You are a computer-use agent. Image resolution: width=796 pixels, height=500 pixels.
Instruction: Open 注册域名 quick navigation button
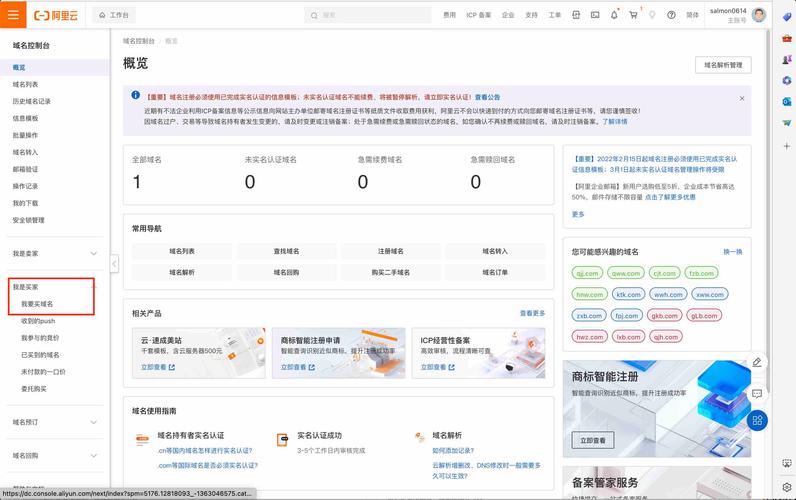pyautogui.click(x=391, y=251)
